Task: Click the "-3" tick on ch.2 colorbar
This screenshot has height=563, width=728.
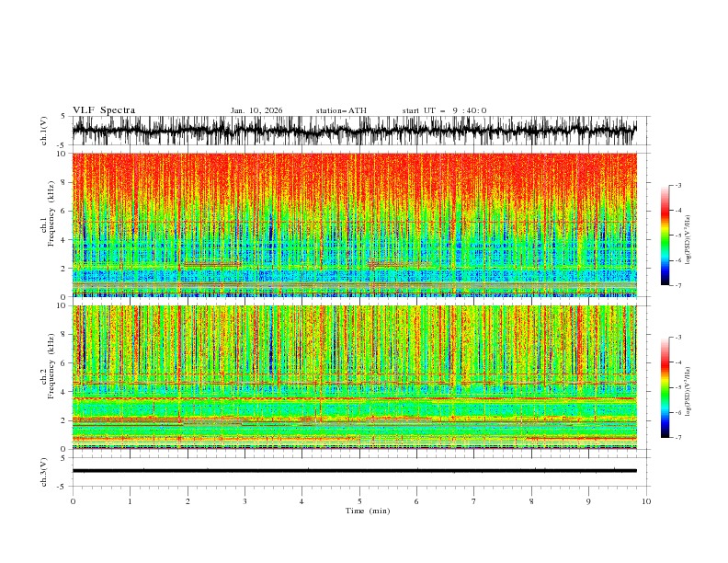Action: 677,338
